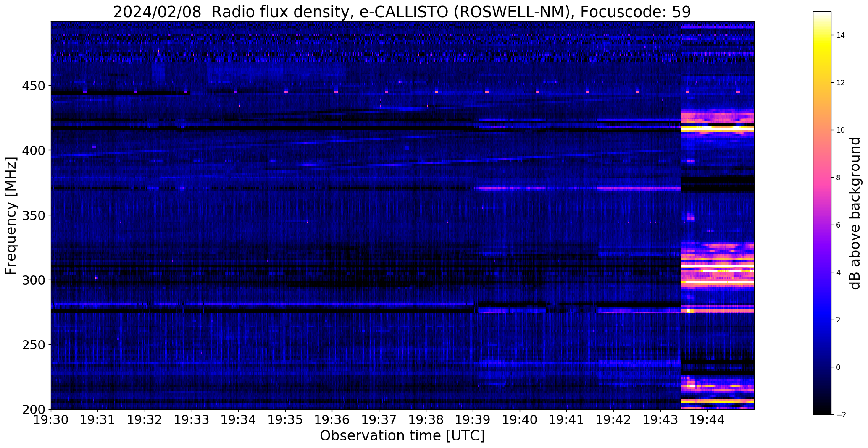Click the 'Frequency [MHz]' y-axis label
Screen dimensions: 868x448
pos(11,216)
